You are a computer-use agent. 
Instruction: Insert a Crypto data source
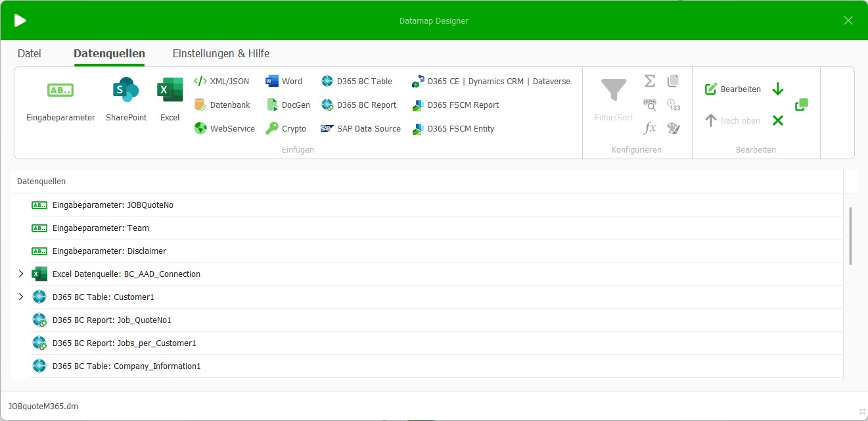287,128
